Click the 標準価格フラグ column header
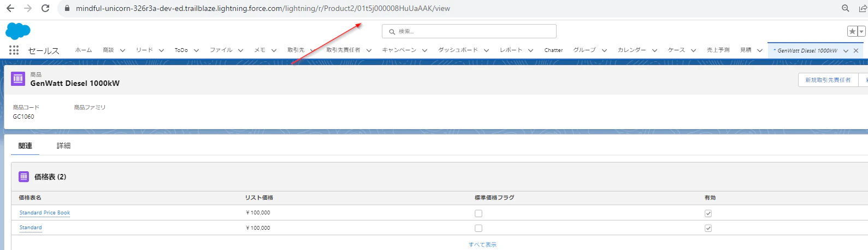Image resolution: width=868 pixels, height=250 pixels. point(494,197)
